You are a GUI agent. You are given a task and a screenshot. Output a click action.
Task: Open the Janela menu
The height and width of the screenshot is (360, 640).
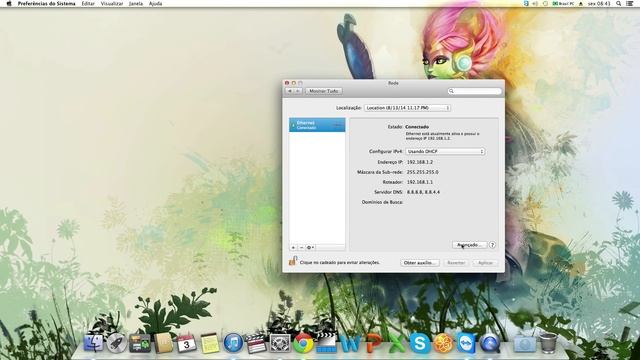pyautogui.click(x=136, y=3)
